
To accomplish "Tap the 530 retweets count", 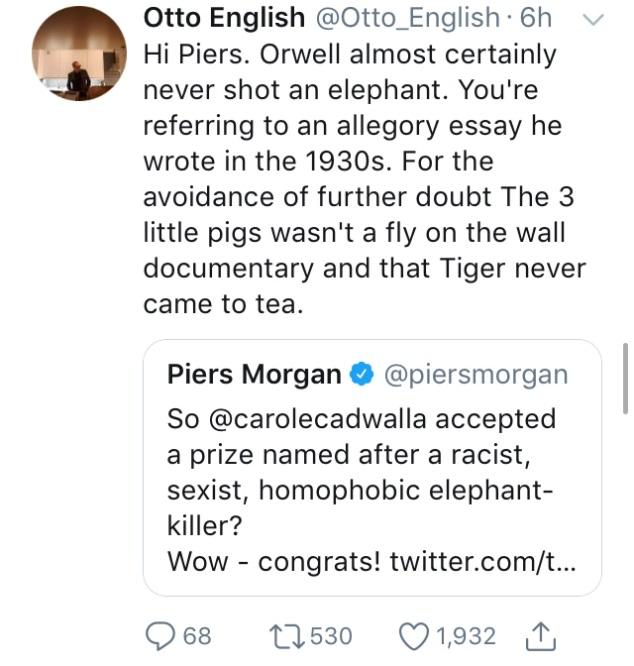I will 332,636.
